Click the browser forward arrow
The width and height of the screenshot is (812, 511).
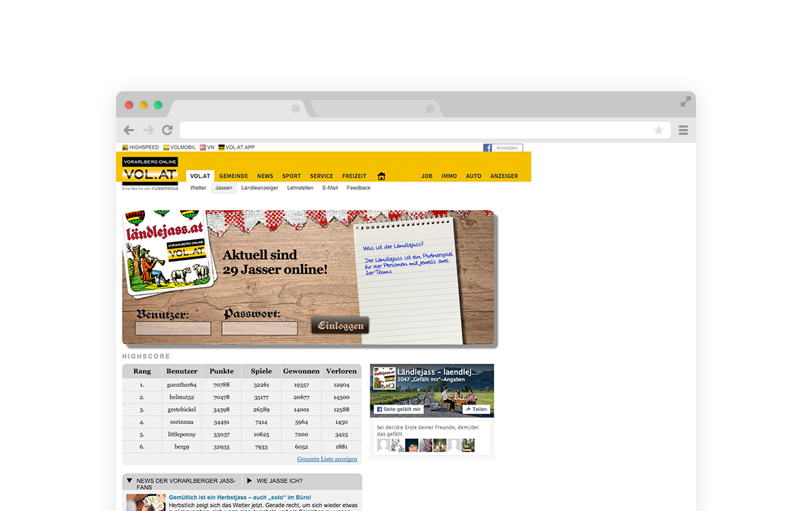click(x=148, y=130)
